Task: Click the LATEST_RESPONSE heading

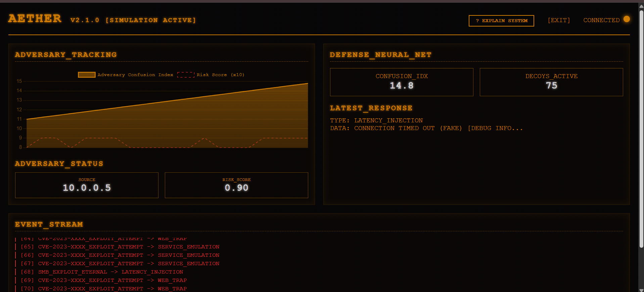Action: tap(371, 108)
